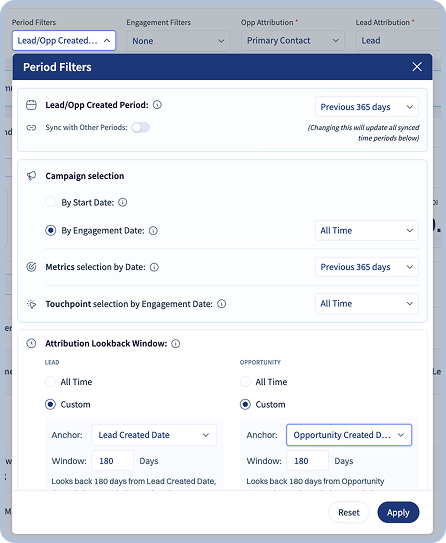The height and width of the screenshot is (543, 446).
Task: Click the calendar icon beside Lead/Opp Created Period
Action: coord(31,105)
